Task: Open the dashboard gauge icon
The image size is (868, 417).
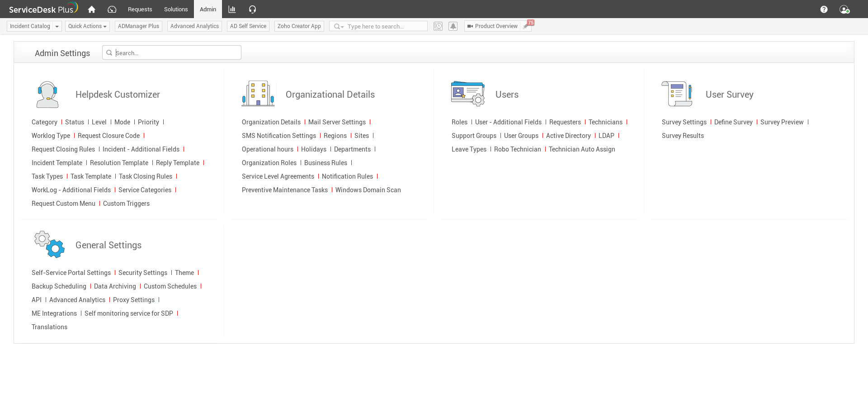Action: 112,9
